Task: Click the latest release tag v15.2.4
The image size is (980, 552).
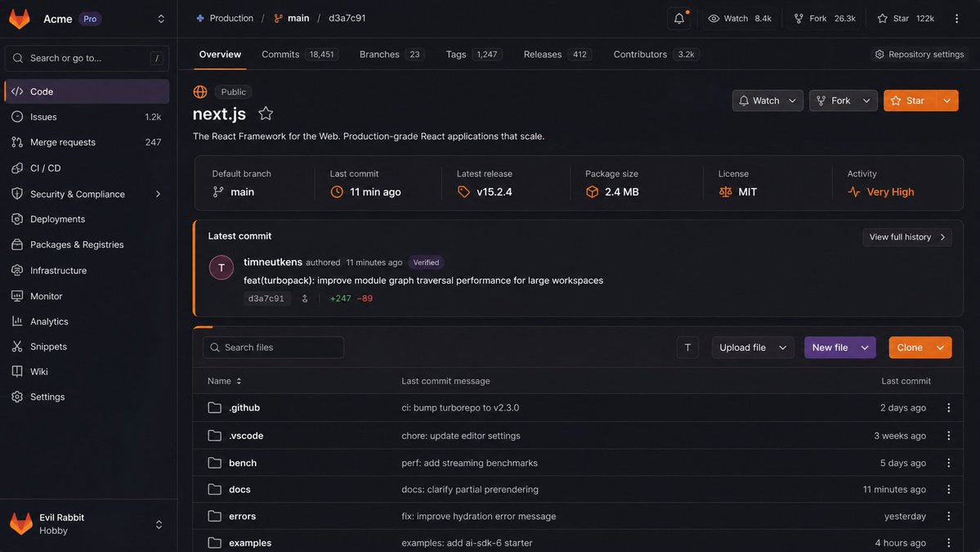Action: pos(494,192)
